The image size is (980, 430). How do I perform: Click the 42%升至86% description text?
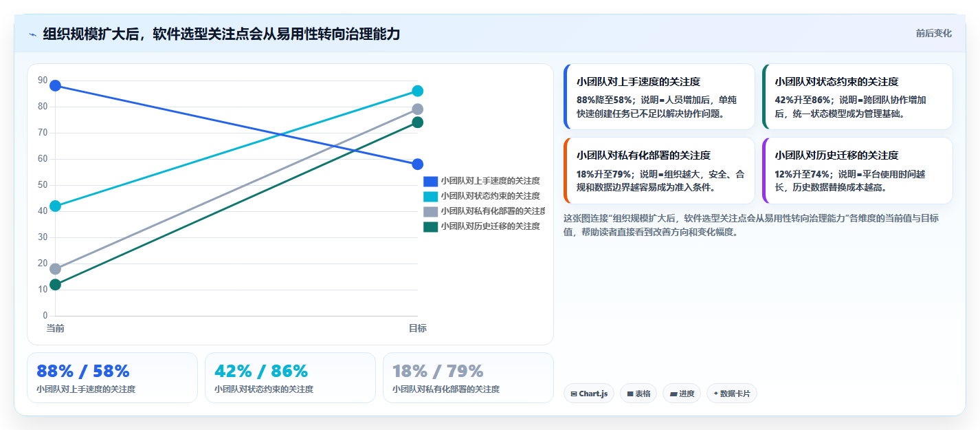click(x=850, y=107)
